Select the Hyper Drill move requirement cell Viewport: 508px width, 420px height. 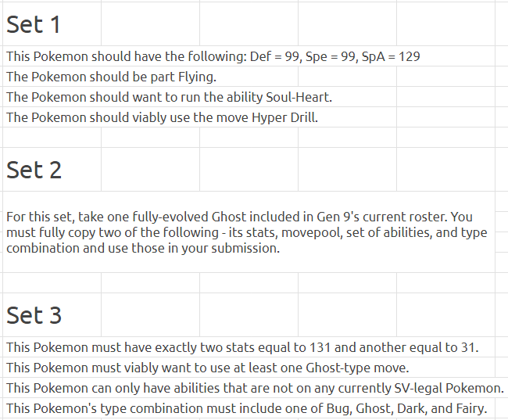point(199,117)
